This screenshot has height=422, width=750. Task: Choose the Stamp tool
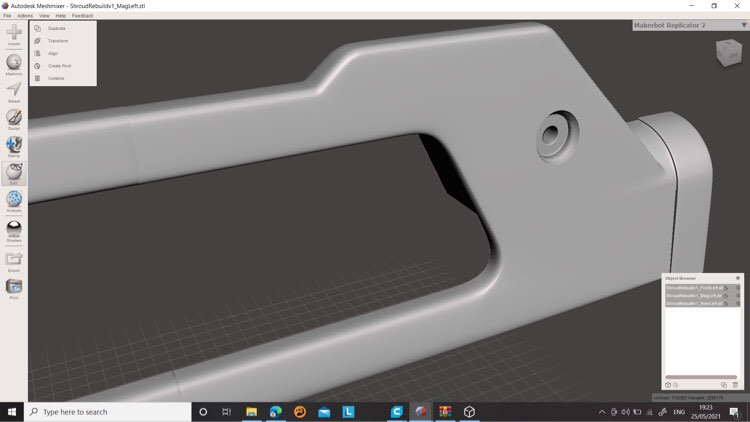click(14, 146)
